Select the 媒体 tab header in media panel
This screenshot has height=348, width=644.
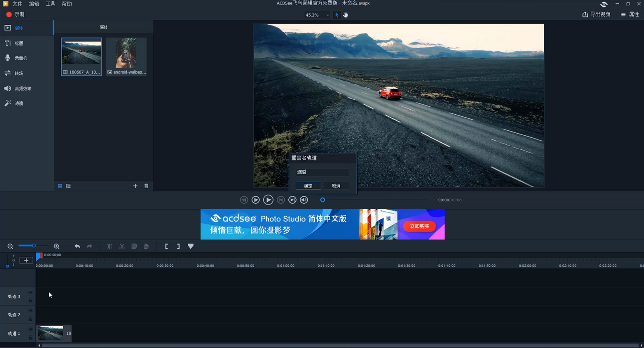pyautogui.click(x=103, y=27)
